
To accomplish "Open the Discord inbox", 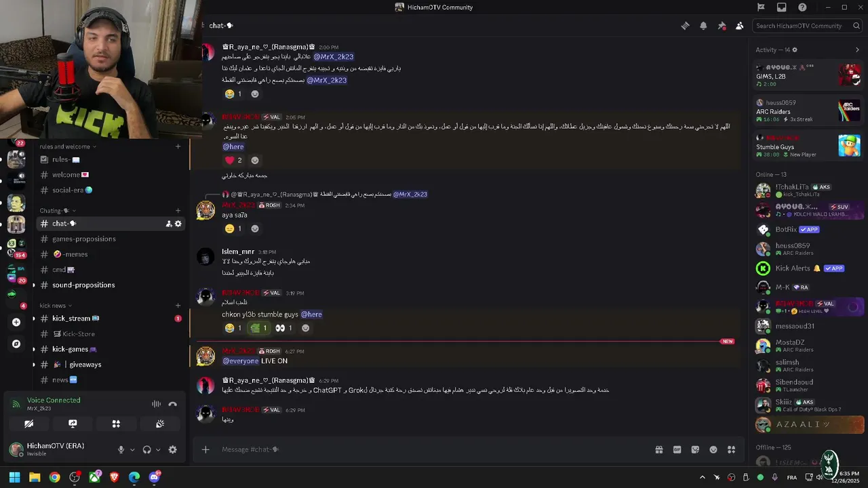I will (x=782, y=7).
